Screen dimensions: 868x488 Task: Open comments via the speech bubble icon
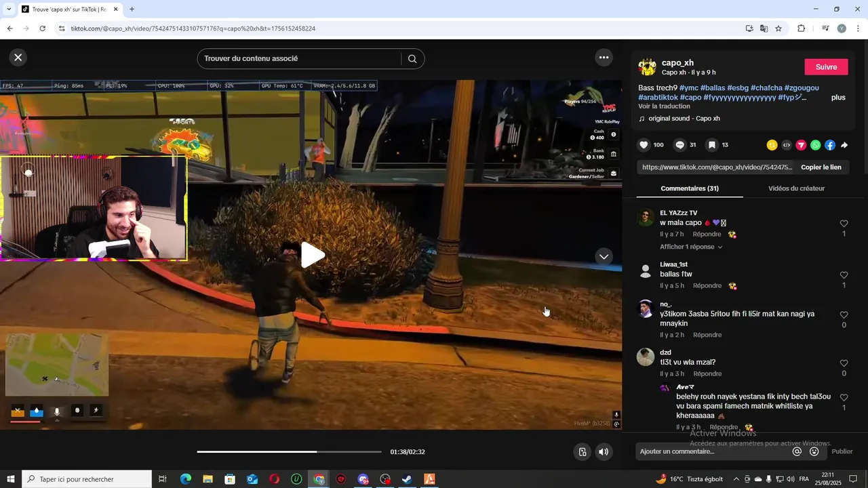pos(679,145)
